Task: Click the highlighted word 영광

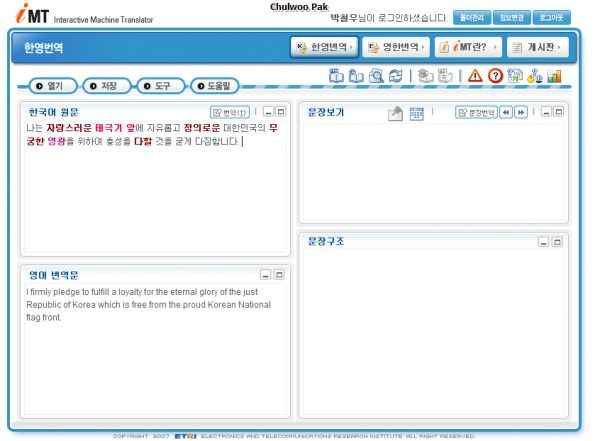Action: [57, 141]
